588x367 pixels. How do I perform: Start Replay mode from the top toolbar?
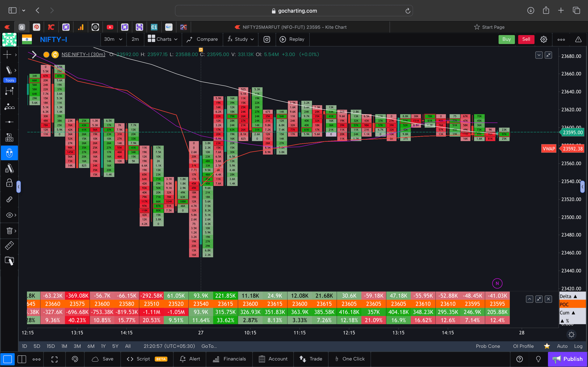(293, 39)
